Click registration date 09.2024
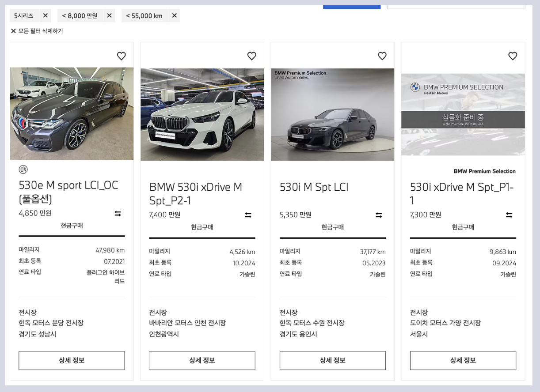 pyautogui.click(x=504, y=263)
